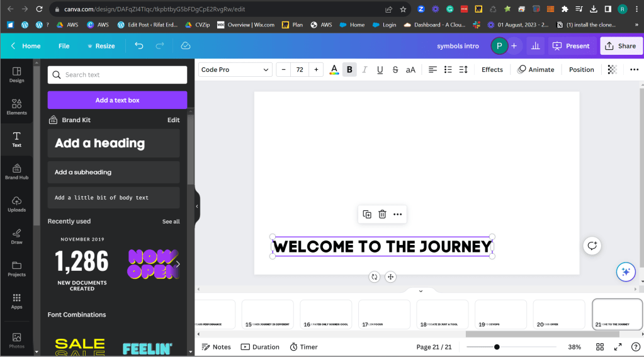Open Brand Hub in sidebar
Image resolution: width=644 pixels, height=357 pixels.
16,172
